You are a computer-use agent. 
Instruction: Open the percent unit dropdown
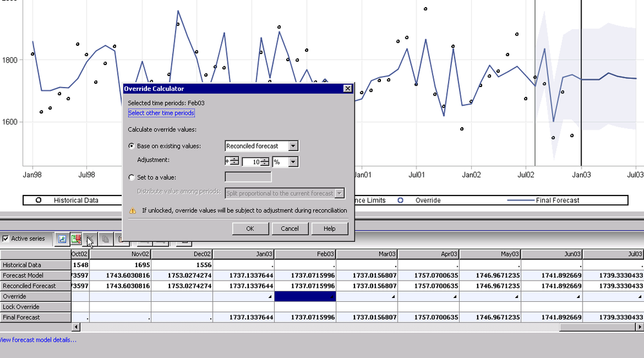(293, 161)
